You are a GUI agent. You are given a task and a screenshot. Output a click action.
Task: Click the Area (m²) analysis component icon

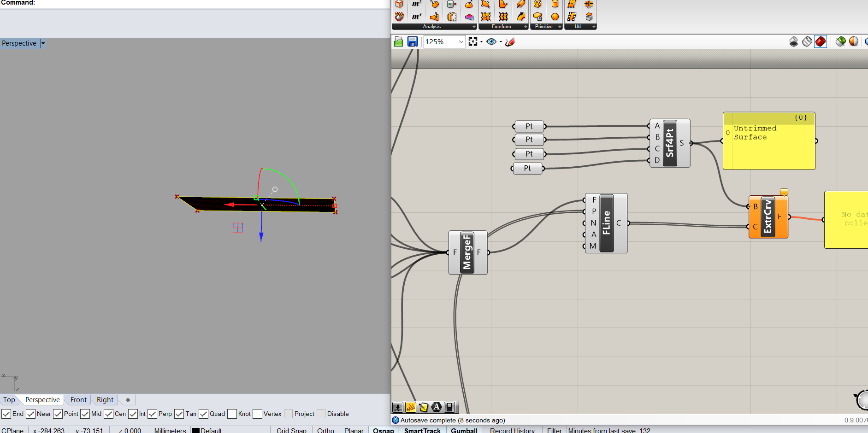pyautogui.click(x=417, y=4)
